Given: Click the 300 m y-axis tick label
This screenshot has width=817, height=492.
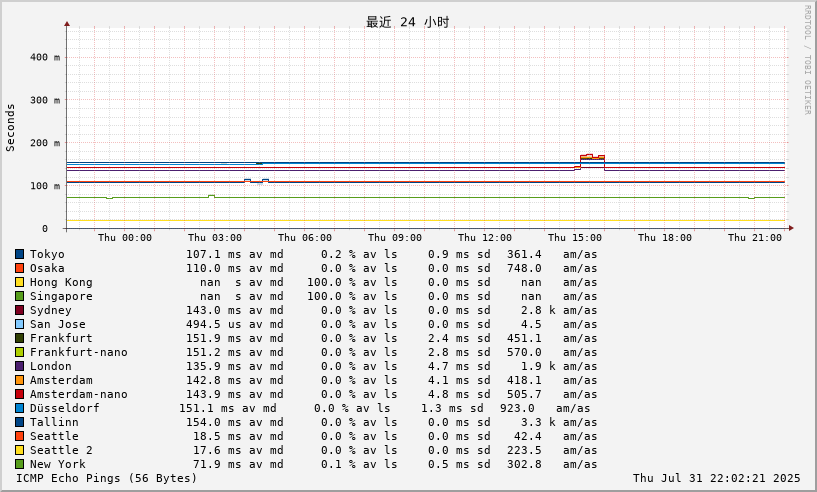Looking at the screenshot, I should (x=45, y=100).
